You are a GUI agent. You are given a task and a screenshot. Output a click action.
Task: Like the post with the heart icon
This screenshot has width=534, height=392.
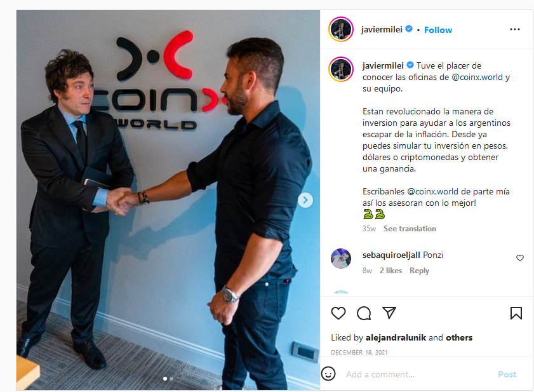click(x=338, y=313)
